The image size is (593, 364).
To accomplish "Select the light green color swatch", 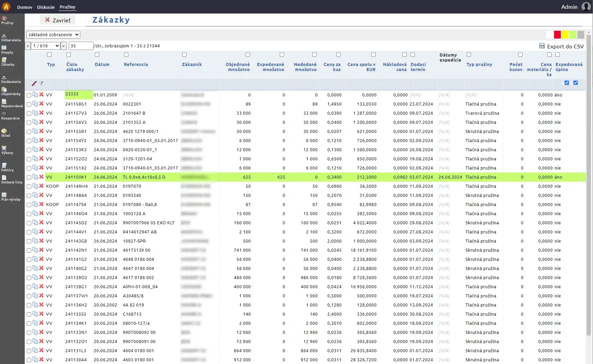I will (x=573, y=35).
